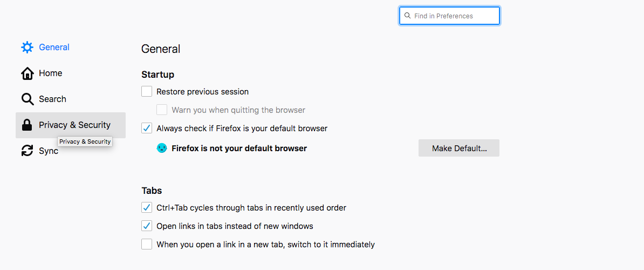Click the Search magnifier icon in sidebar

click(x=27, y=99)
